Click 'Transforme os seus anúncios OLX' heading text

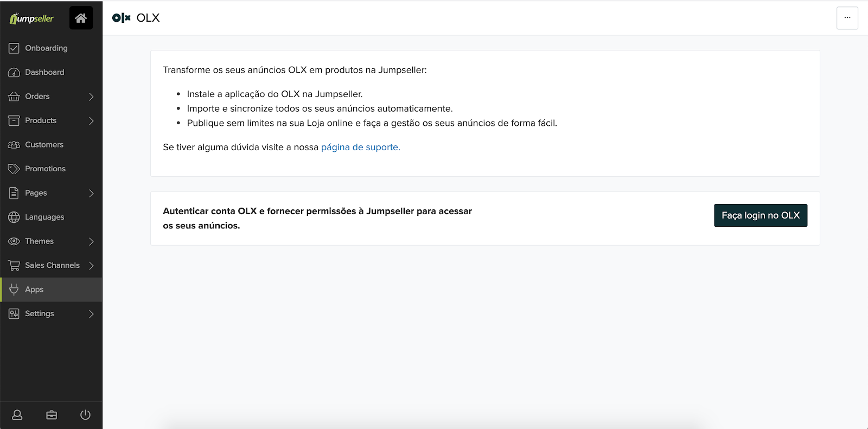tap(295, 70)
